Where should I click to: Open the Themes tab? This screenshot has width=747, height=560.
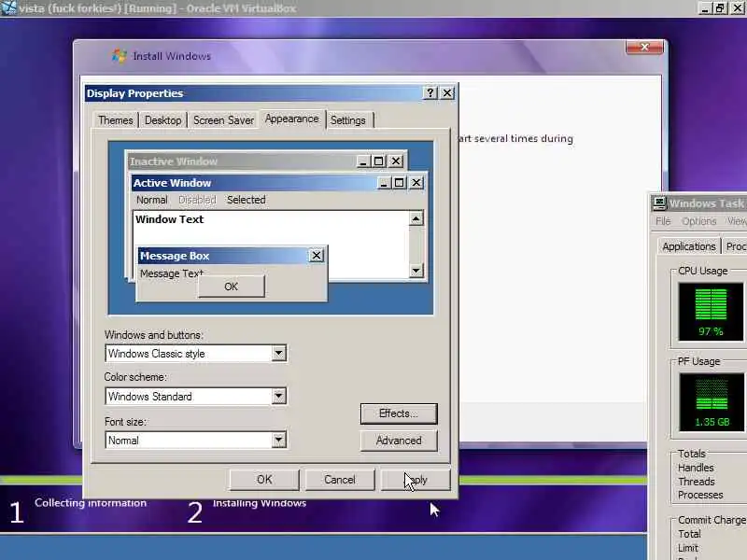[x=115, y=120]
